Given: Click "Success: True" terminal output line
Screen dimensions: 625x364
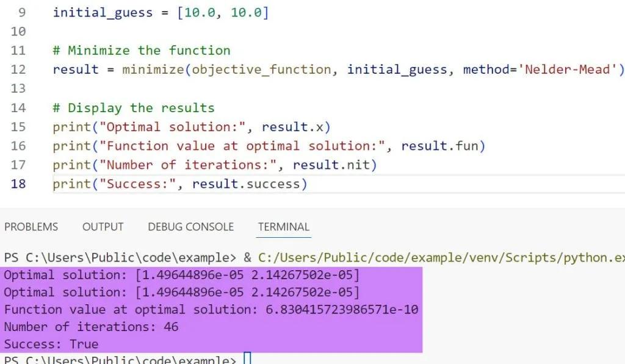Looking at the screenshot, I should [x=51, y=344].
